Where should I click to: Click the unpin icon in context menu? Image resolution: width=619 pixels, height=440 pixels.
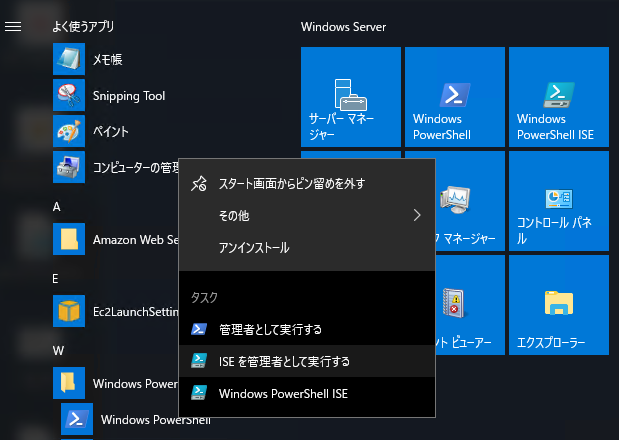pos(199,183)
